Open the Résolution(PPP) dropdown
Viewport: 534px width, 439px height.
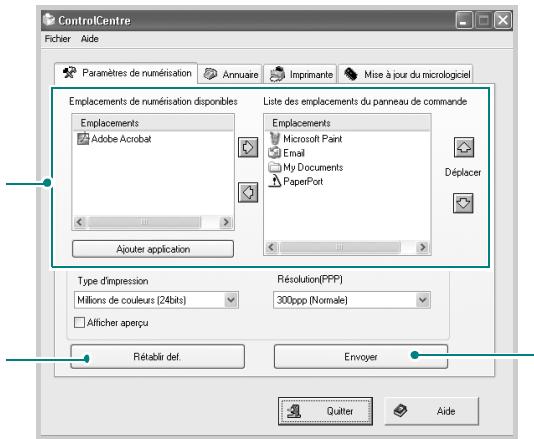pos(422,300)
